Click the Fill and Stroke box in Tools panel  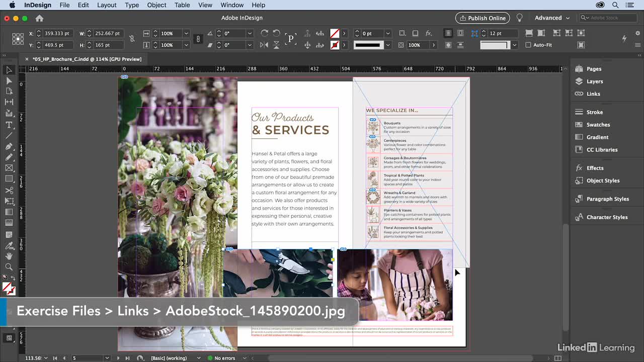pyautogui.click(x=9, y=289)
